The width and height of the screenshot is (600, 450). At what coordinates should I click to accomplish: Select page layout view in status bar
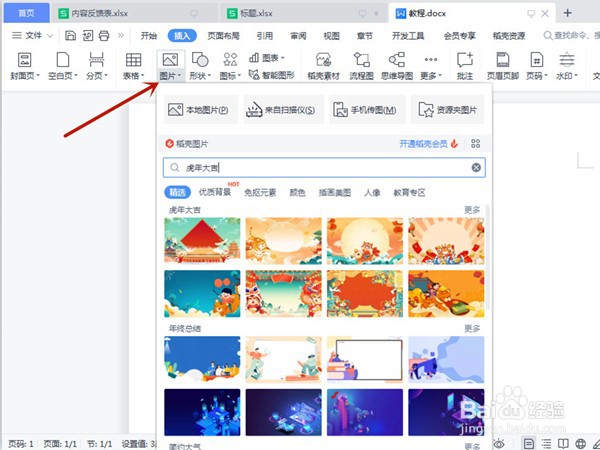pos(529,443)
